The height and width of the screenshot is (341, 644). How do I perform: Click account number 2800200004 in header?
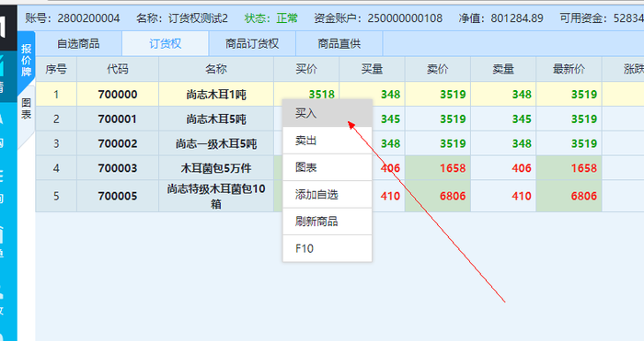tap(88, 18)
